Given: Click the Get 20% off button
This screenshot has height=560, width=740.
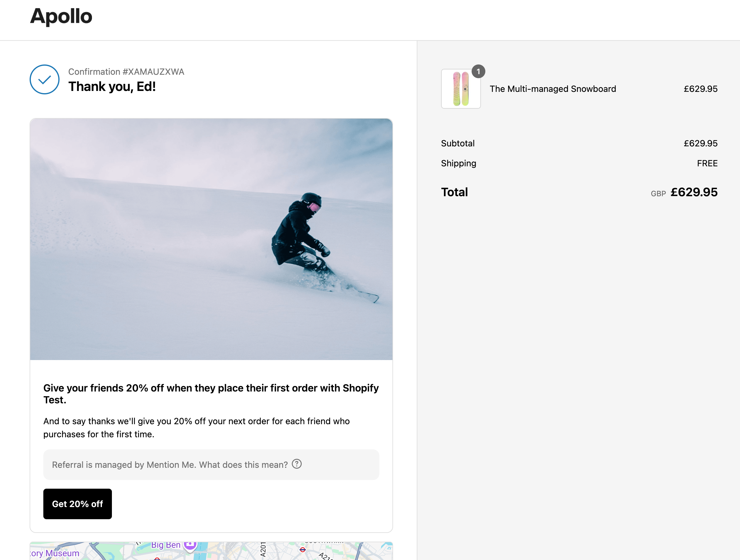Looking at the screenshot, I should [78, 504].
